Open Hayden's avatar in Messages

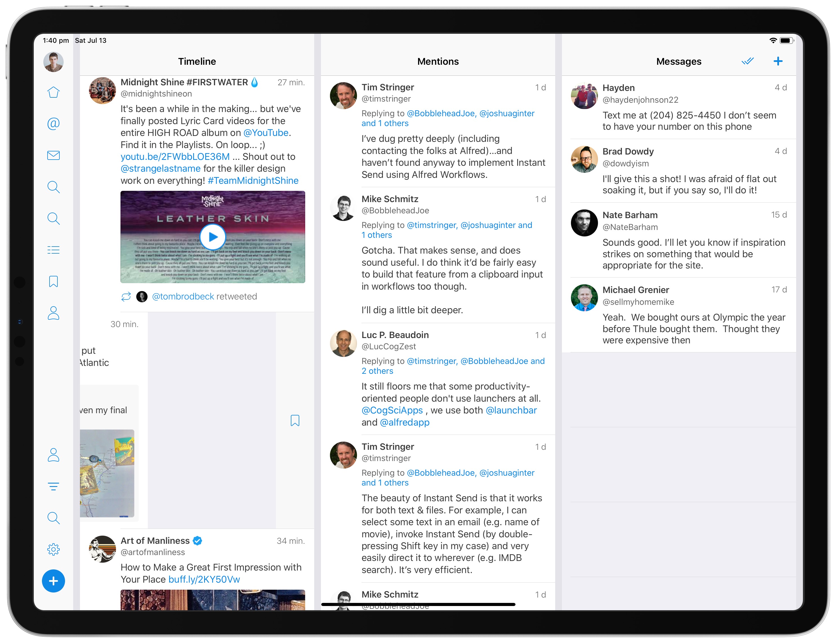tap(584, 96)
